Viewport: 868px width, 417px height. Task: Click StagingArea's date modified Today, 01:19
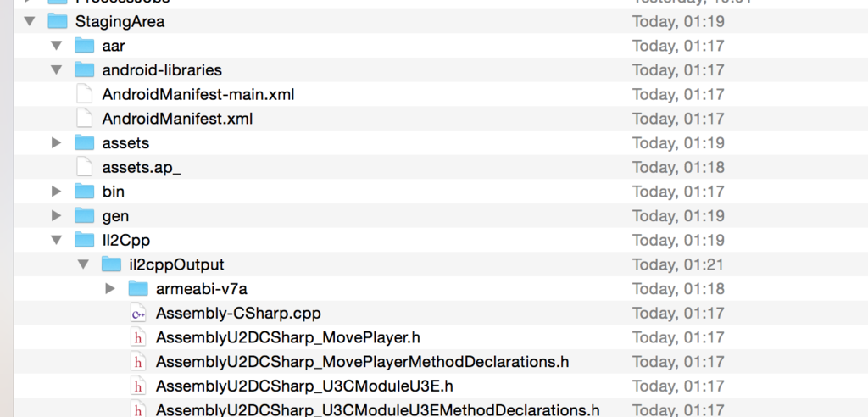pos(678,22)
